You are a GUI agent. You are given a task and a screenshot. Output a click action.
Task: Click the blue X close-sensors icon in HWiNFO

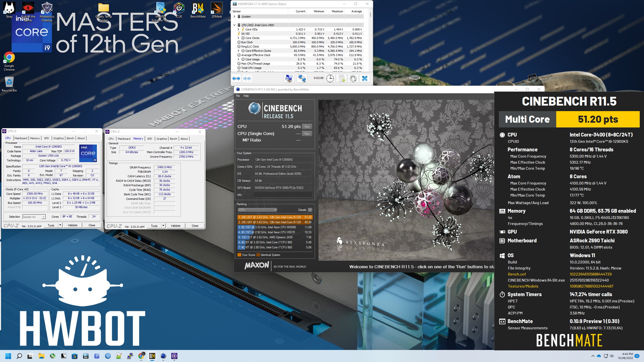[x=365, y=78]
